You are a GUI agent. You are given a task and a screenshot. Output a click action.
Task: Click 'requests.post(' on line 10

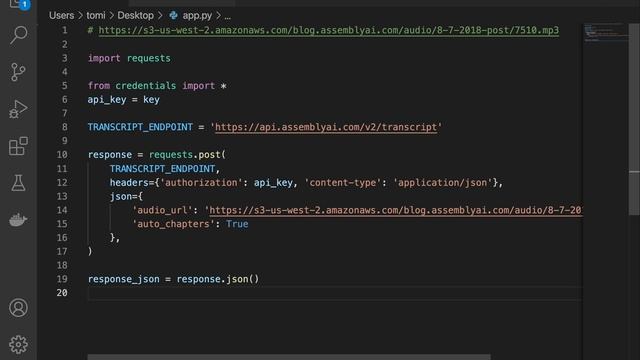click(x=187, y=155)
